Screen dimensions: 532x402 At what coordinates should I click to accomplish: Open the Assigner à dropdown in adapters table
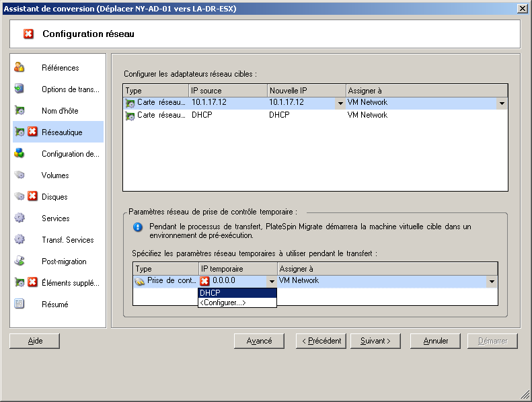(x=502, y=103)
